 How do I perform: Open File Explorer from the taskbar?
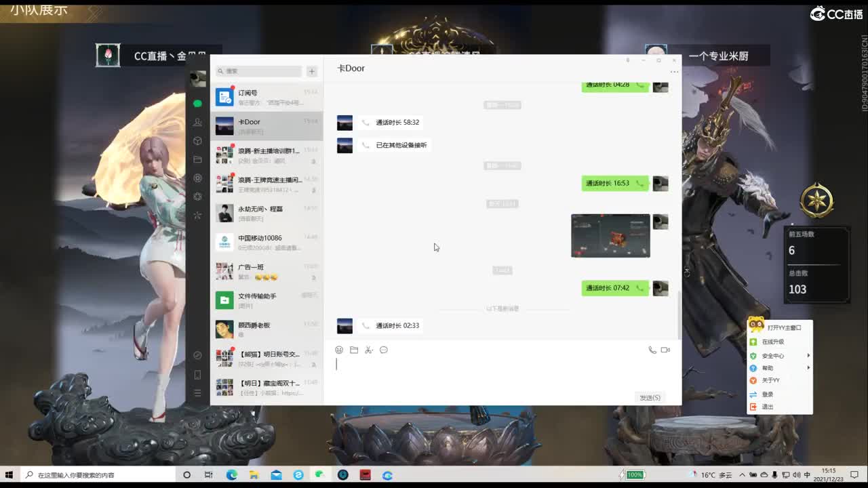coord(254,475)
